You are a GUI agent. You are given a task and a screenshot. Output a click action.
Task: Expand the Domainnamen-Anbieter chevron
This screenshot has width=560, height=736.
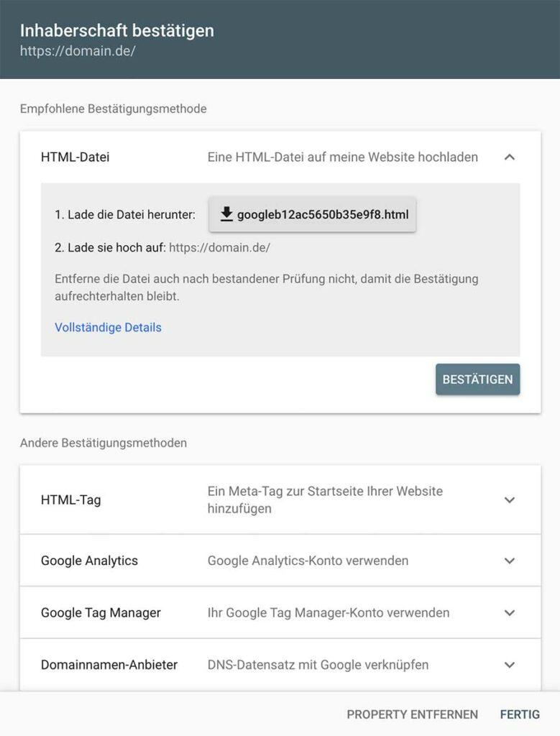point(510,665)
